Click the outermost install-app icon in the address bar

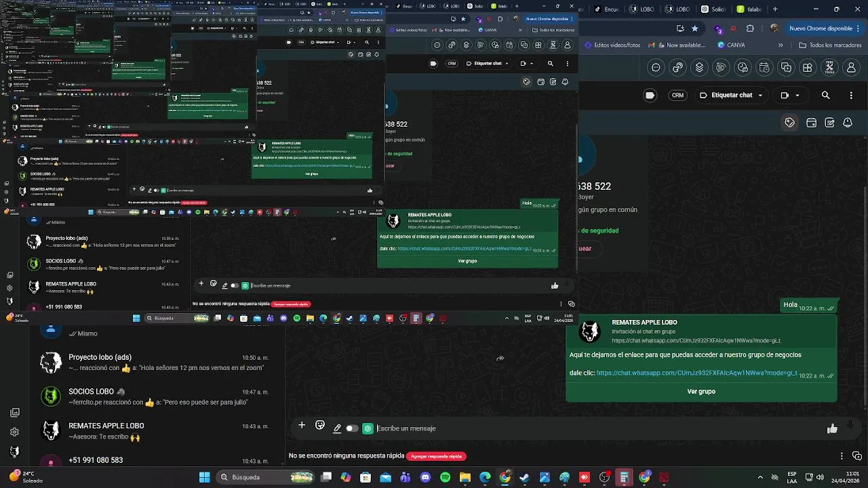(x=680, y=28)
